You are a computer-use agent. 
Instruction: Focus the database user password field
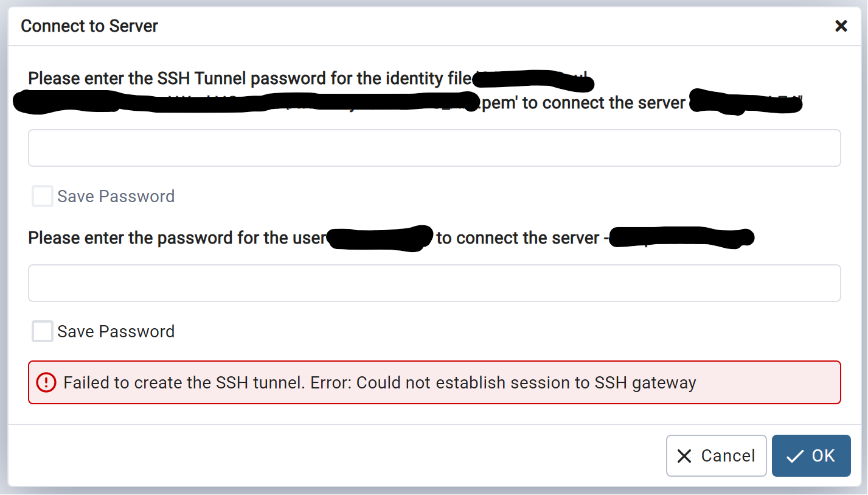pyautogui.click(x=434, y=283)
